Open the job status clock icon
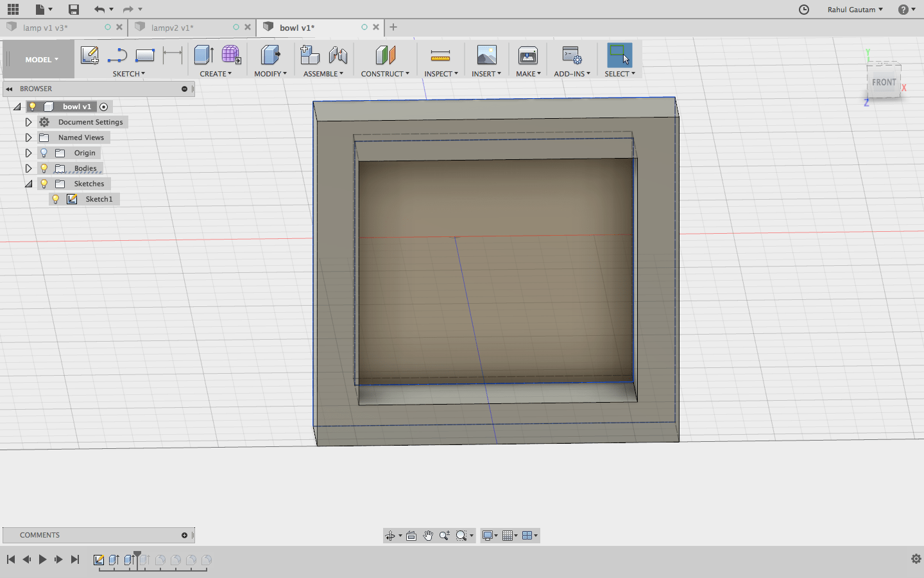Image resolution: width=924 pixels, height=578 pixels. click(x=804, y=9)
